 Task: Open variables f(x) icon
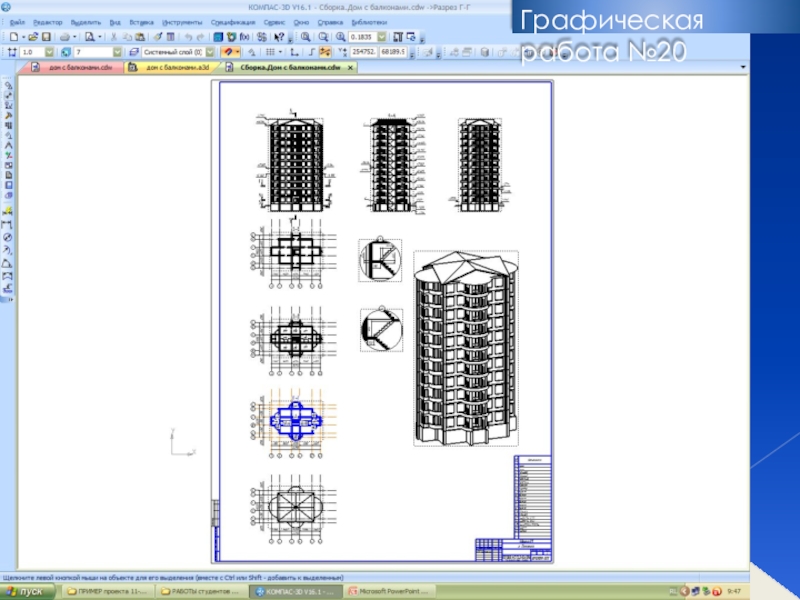(244, 37)
